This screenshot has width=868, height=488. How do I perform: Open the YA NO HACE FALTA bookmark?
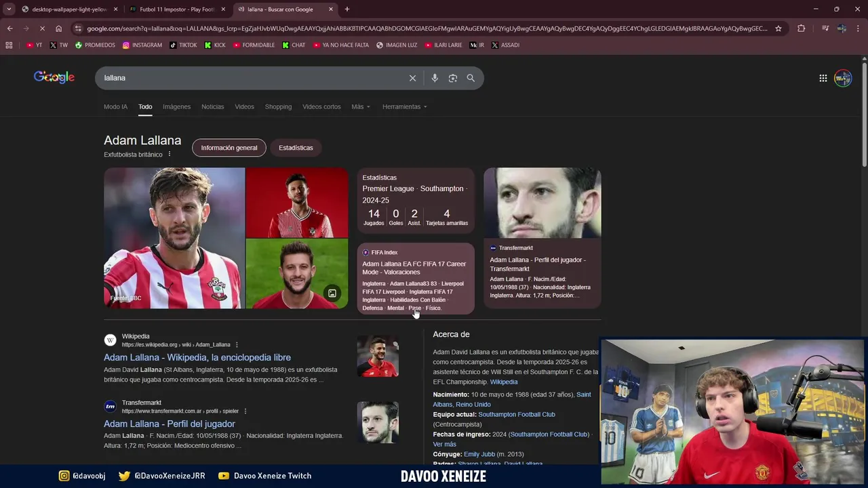341,45
